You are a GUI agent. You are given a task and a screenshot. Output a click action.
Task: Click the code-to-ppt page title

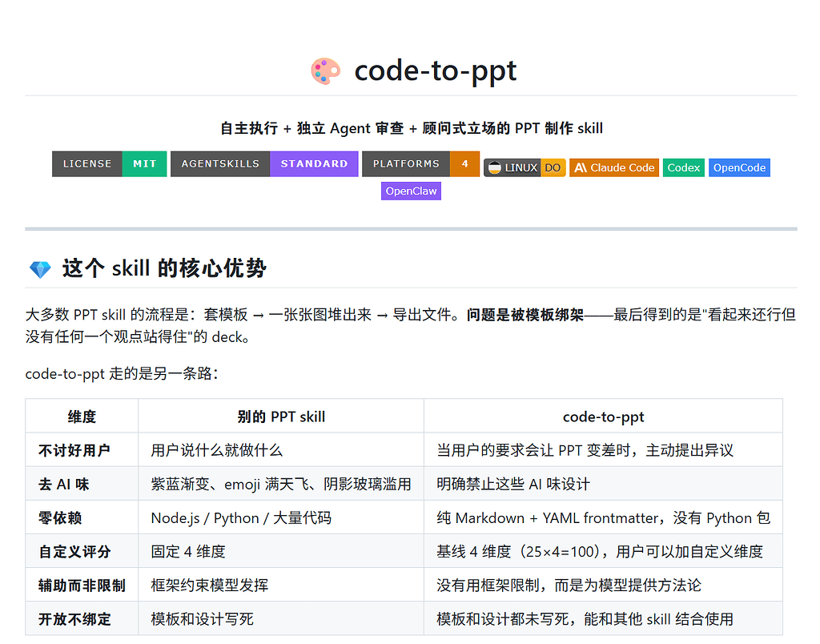[435, 70]
